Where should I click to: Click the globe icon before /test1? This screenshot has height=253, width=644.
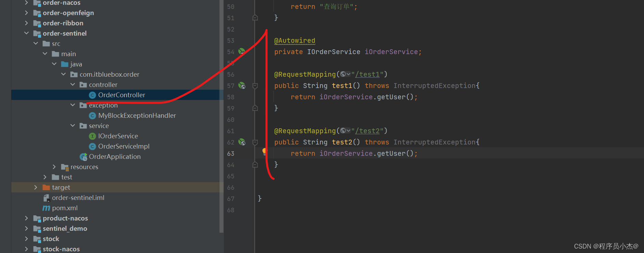pyautogui.click(x=343, y=74)
